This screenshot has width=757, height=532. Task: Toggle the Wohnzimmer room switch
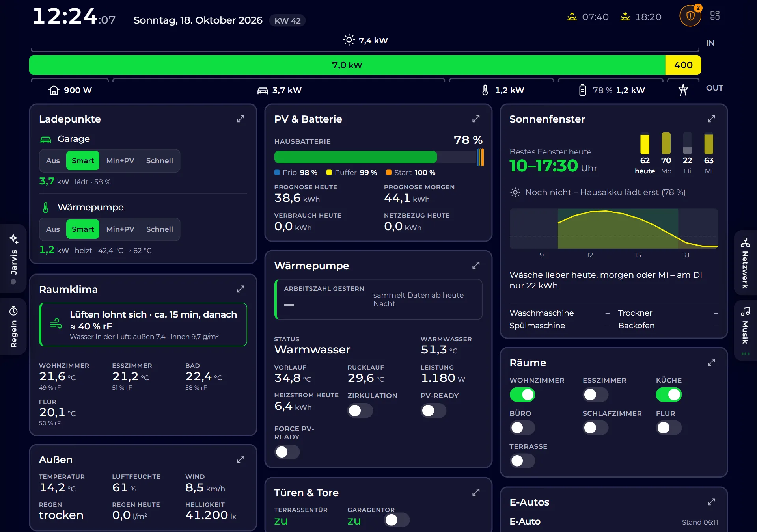tap(522, 394)
